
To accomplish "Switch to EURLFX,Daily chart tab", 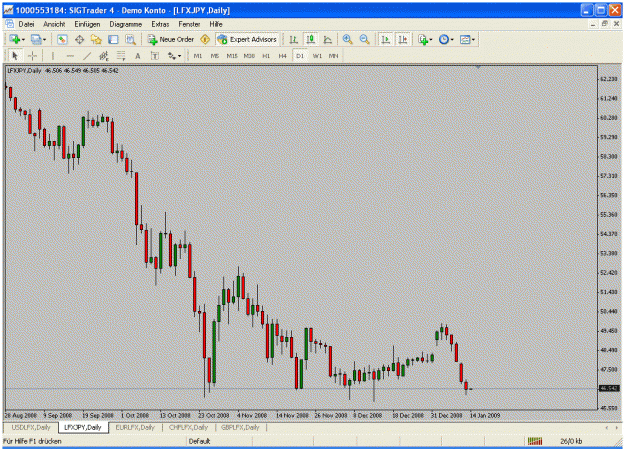I will [x=135, y=427].
